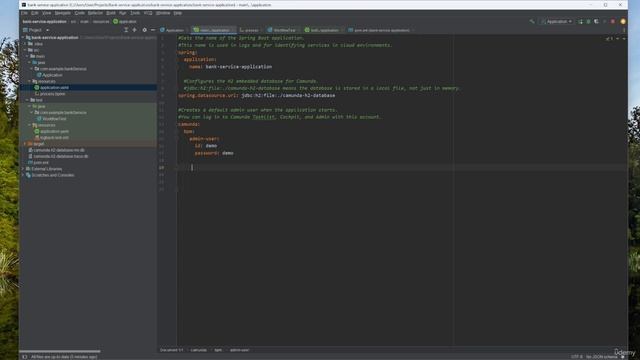Select camunda-h2-database.mv.db file
The width and height of the screenshot is (640, 360).
pos(59,150)
